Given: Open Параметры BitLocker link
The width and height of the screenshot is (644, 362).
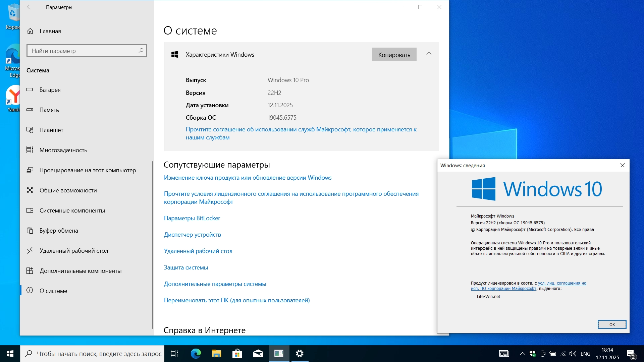Looking at the screenshot, I should point(192,218).
